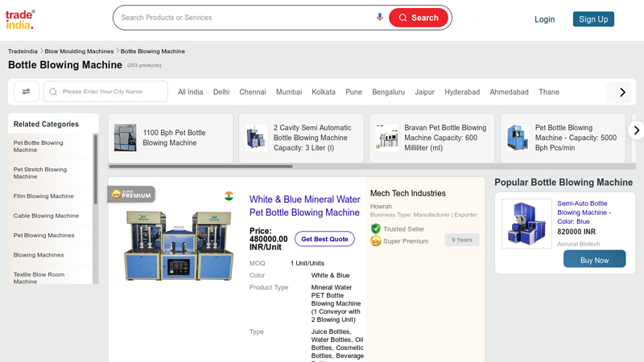
Task: Click the horizontal carousel scrollbar
Action: click(x=200, y=167)
